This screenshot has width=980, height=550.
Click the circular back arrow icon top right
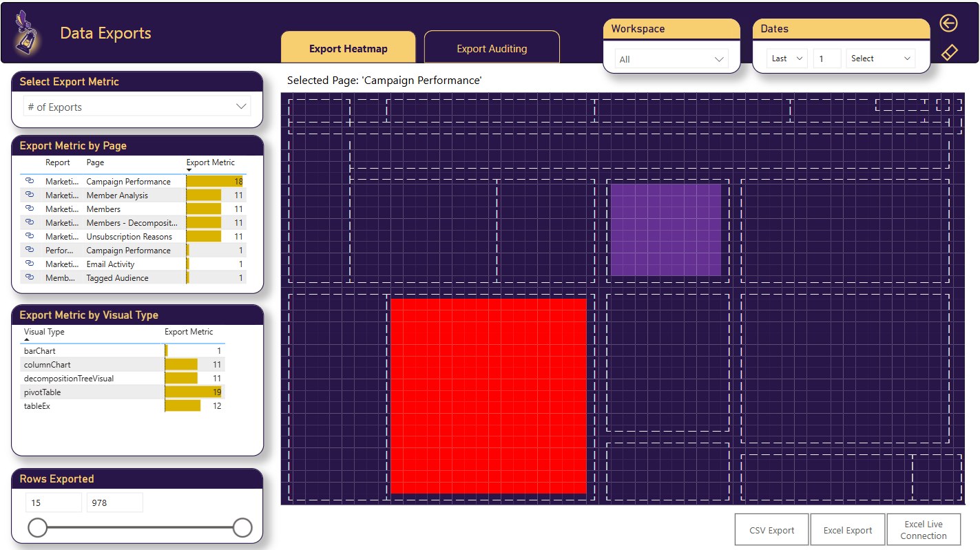click(x=948, y=23)
